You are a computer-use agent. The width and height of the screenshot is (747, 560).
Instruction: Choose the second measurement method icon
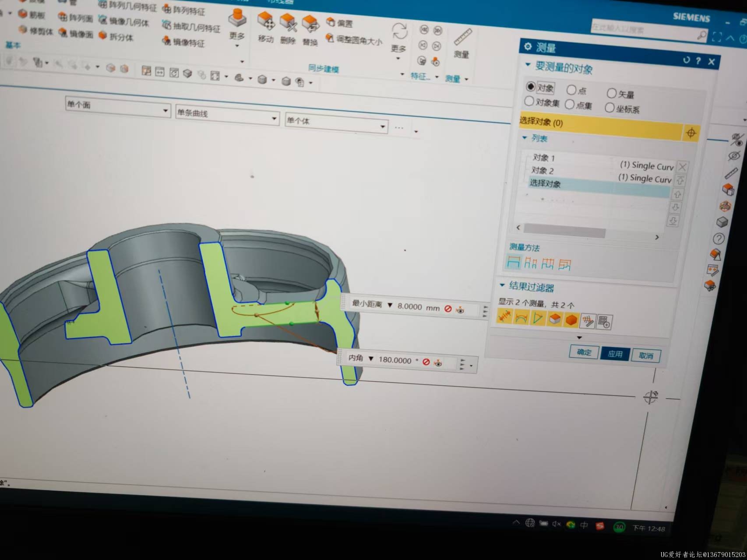point(530,263)
